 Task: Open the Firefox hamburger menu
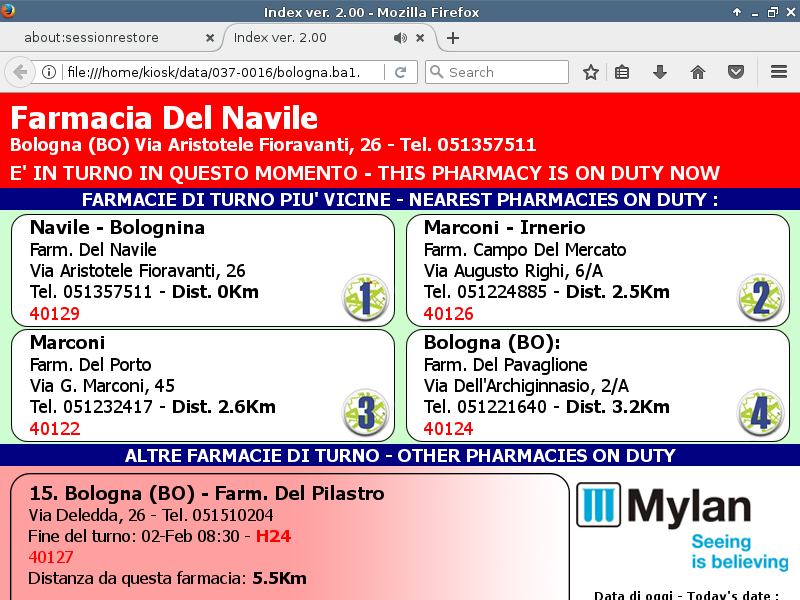click(x=779, y=72)
